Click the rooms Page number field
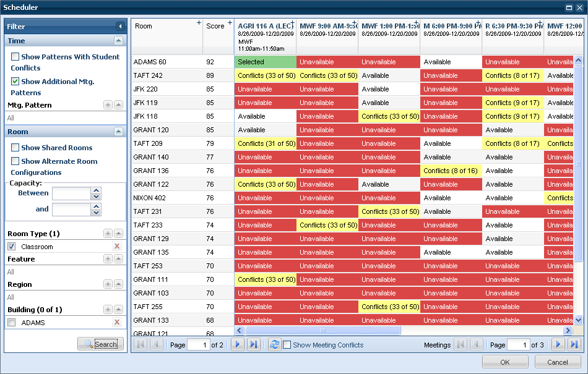588x374 pixels. [199, 345]
